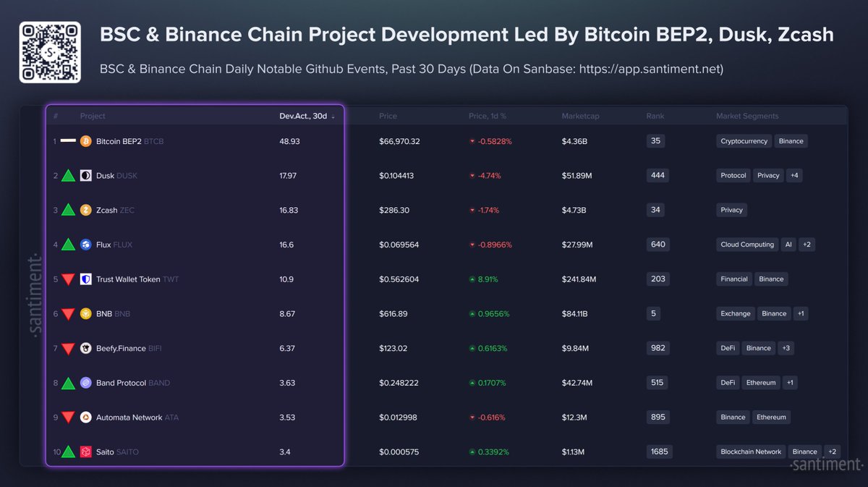This screenshot has height=487, width=868.
Task: Expand the +2 segments for Flux
Action: coord(807,245)
